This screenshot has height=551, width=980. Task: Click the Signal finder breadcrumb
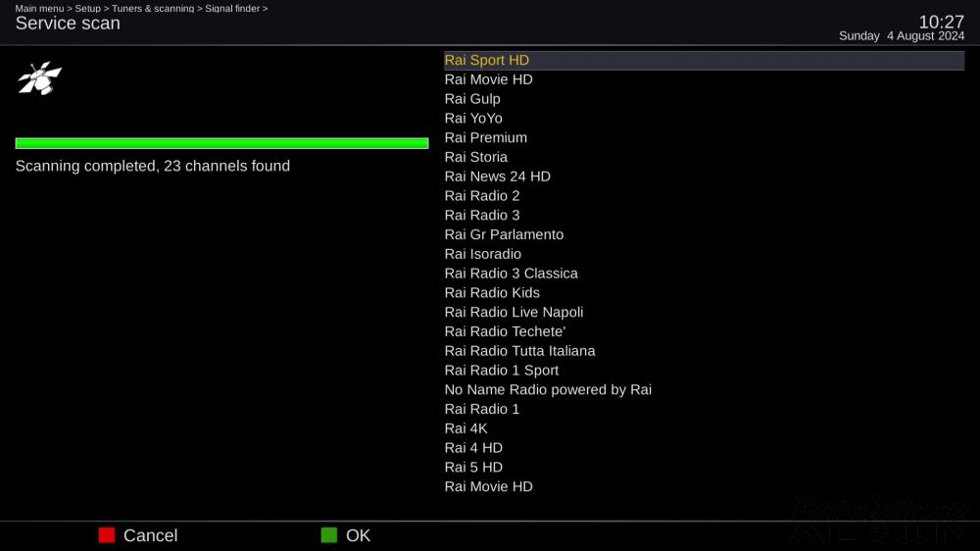[x=232, y=8]
